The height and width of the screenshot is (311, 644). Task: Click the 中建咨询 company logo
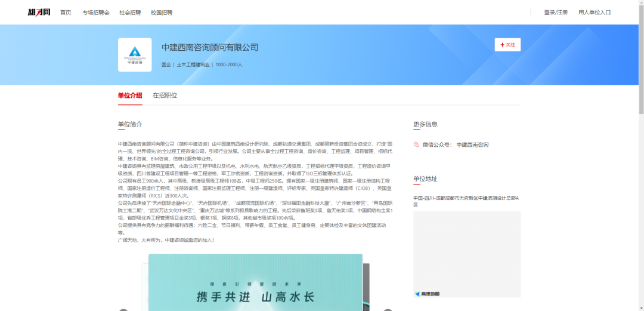[135, 55]
